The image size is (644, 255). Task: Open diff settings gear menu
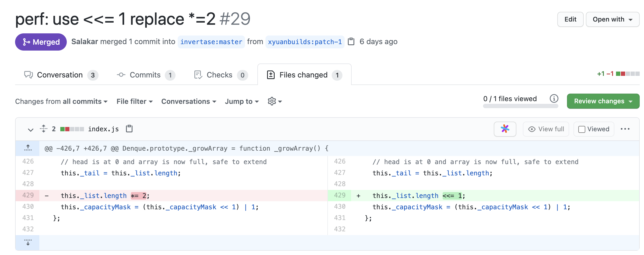(x=275, y=101)
